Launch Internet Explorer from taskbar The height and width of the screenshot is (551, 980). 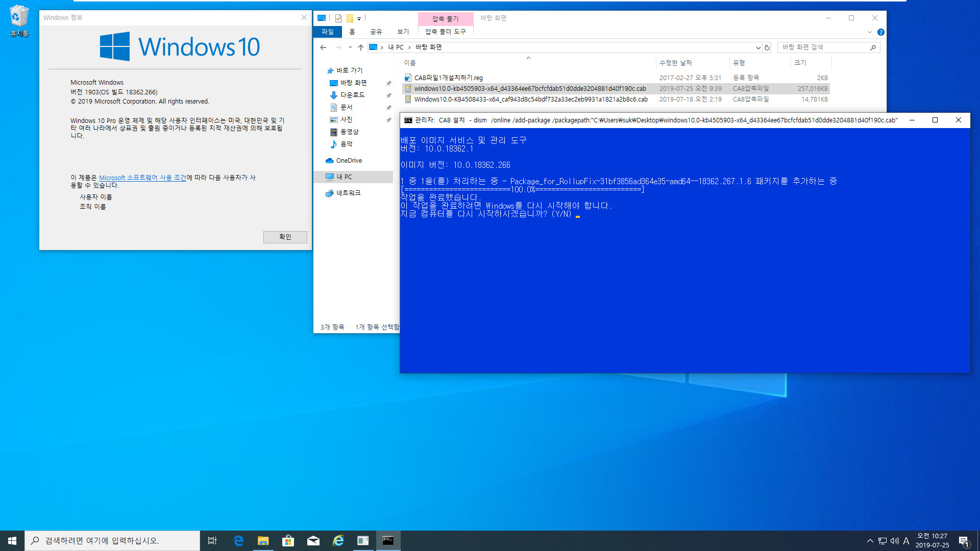click(x=338, y=541)
